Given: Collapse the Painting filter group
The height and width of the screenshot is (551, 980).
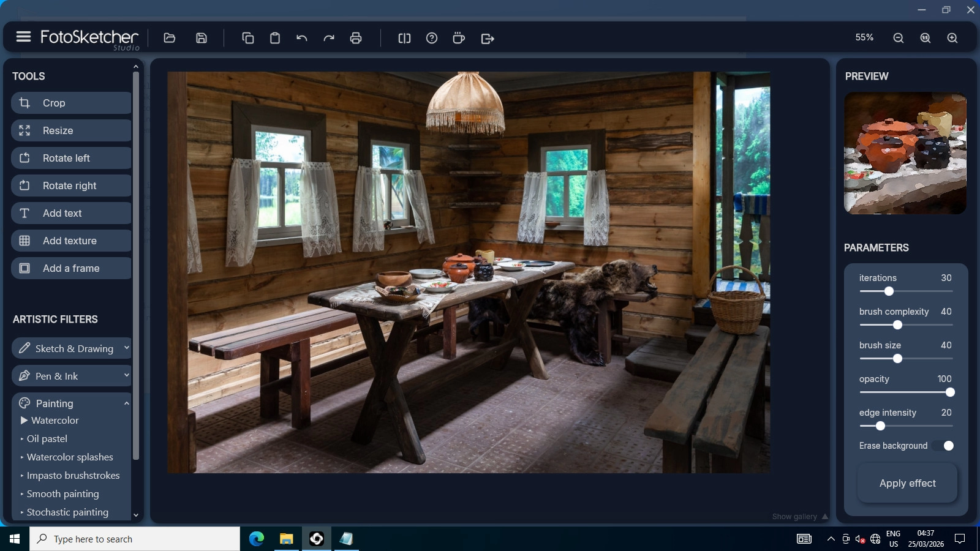Looking at the screenshot, I should tap(71, 403).
